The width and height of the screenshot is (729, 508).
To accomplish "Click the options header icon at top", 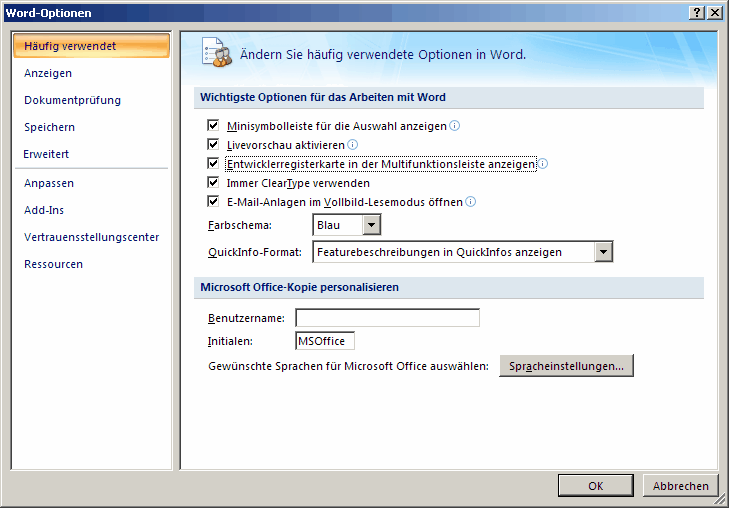I will (x=216, y=53).
